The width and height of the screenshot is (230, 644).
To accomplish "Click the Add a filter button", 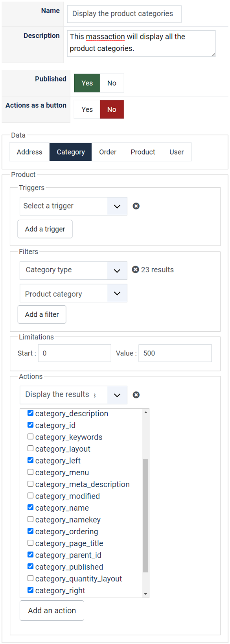I will click(42, 314).
